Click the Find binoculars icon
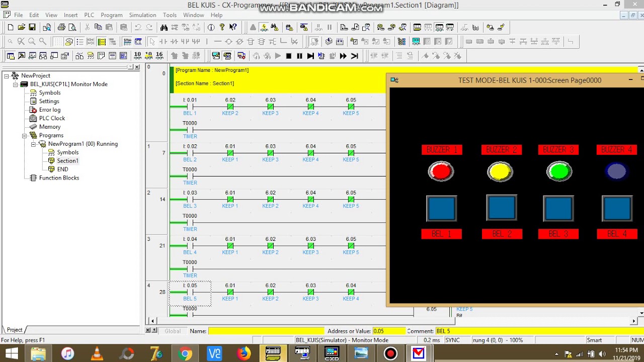This screenshot has height=362, width=644. pos(164,27)
